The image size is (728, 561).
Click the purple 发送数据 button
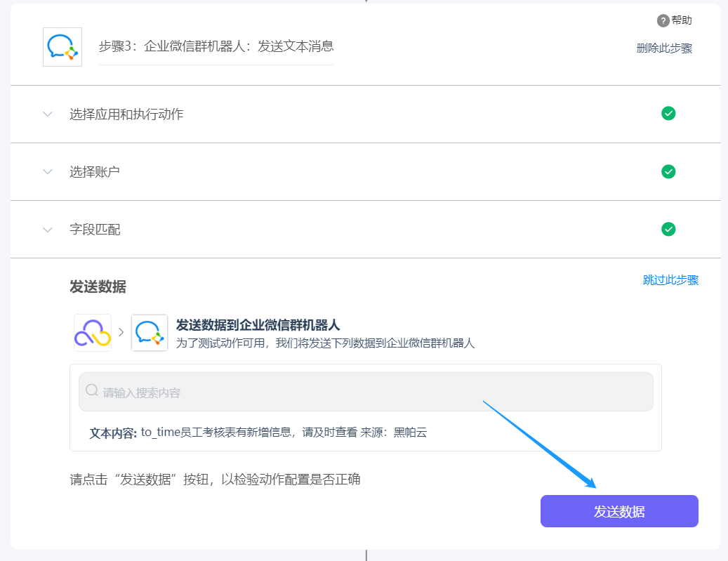pos(619,511)
